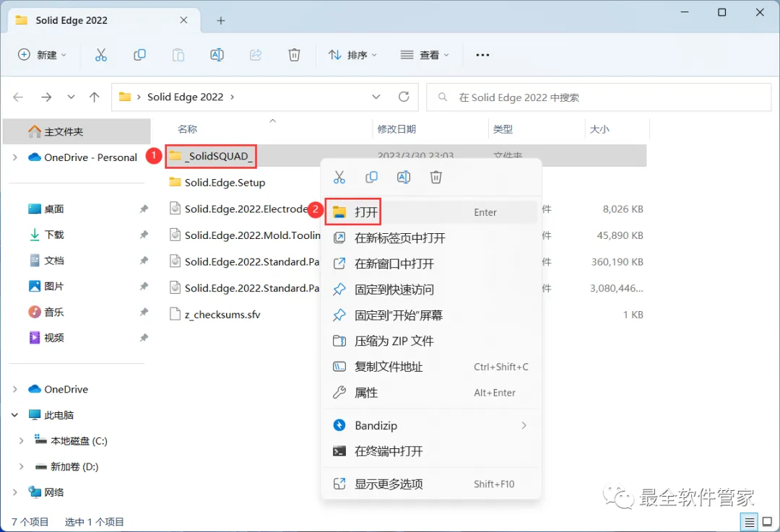The width and height of the screenshot is (780, 532).
Task: Click the Rename icon in the context menu
Action: [x=404, y=177]
